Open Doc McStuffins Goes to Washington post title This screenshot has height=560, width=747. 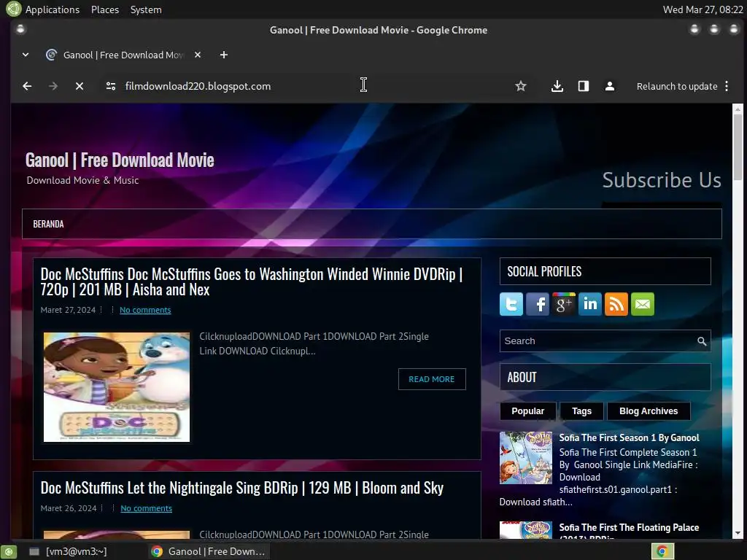pyautogui.click(x=251, y=282)
